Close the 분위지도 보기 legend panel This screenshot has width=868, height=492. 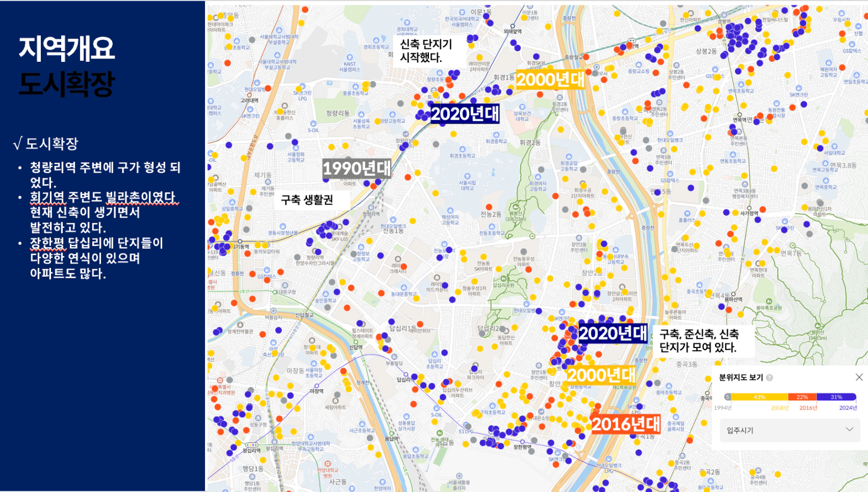[x=859, y=377]
